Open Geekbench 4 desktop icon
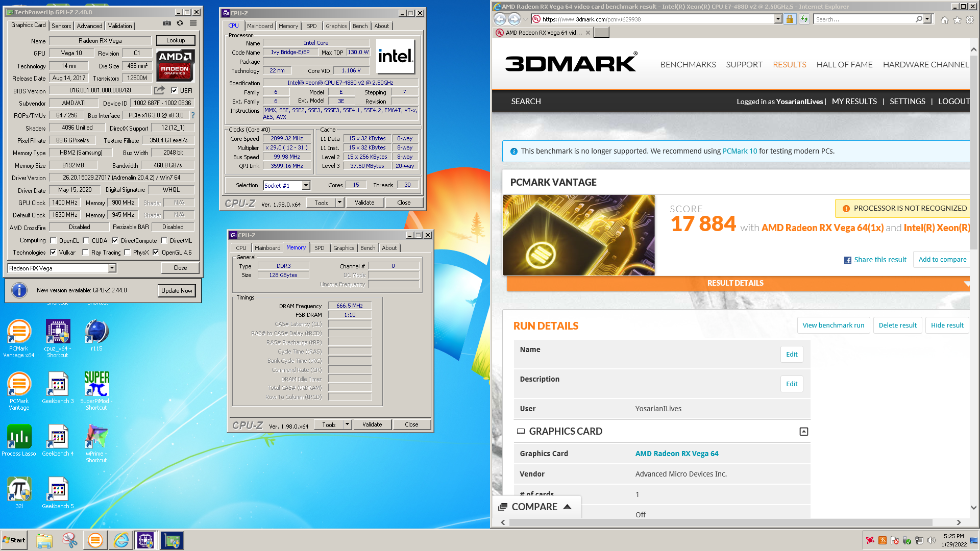Screen dimensions: 980x551 [x=58, y=440]
